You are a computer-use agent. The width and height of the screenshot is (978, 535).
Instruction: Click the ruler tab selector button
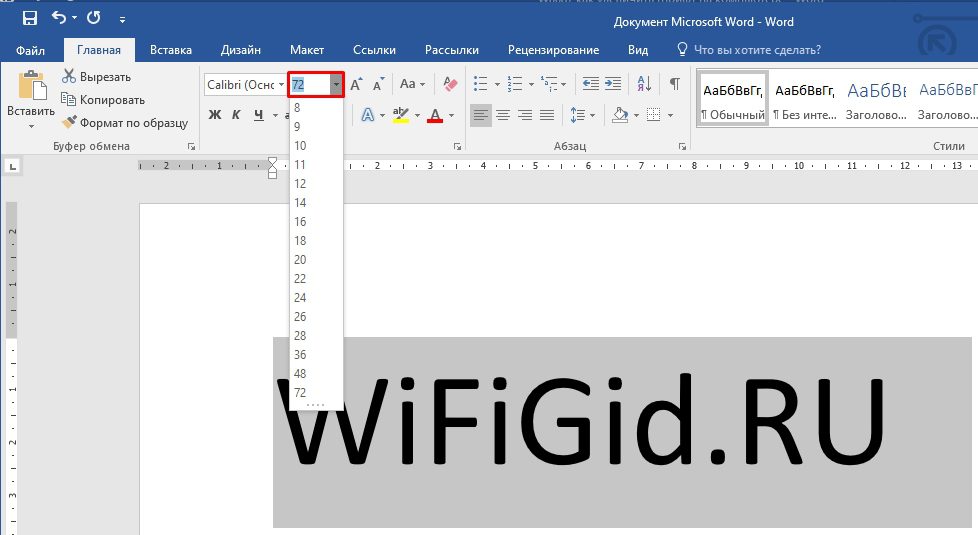[x=12, y=166]
